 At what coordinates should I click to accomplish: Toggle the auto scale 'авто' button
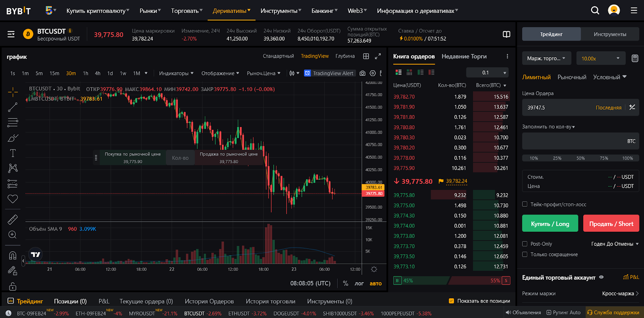click(x=376, y=283)
